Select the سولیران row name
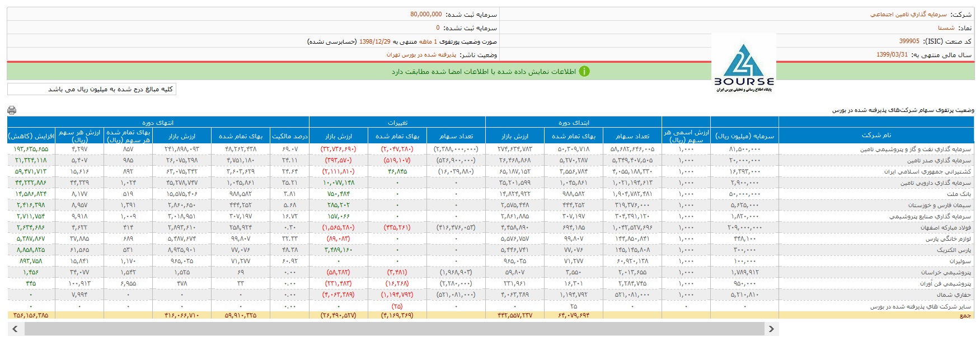The width and height of the screenshot is (980, 341). tap(960, 261)
